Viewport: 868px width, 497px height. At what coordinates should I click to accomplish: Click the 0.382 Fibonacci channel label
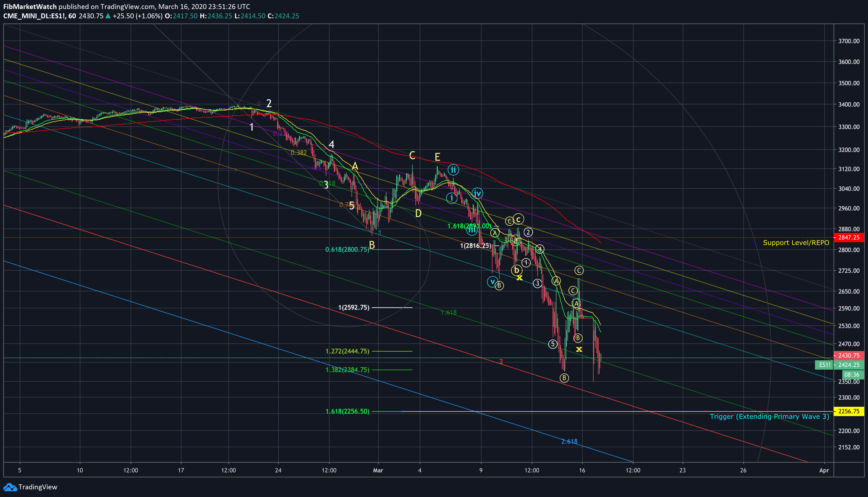click(x=298, y=153)
